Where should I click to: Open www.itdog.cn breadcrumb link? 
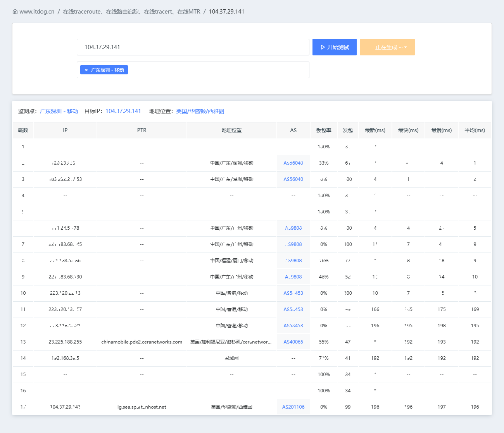[37, 12]
